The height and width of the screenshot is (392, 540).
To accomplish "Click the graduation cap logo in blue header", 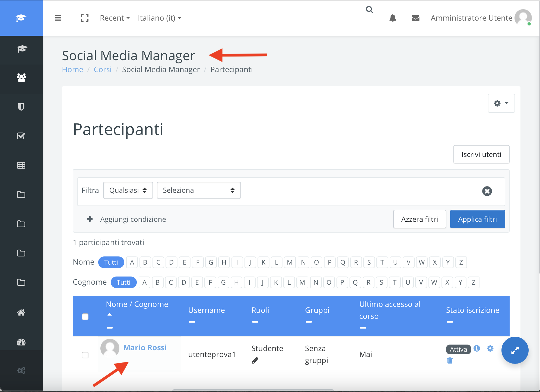I will tap(21, 18).
